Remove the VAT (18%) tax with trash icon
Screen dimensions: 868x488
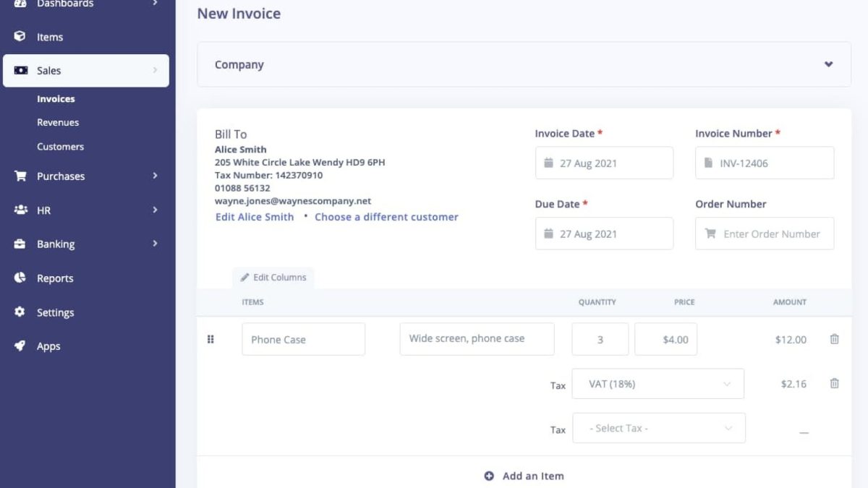tap(834, 383)
